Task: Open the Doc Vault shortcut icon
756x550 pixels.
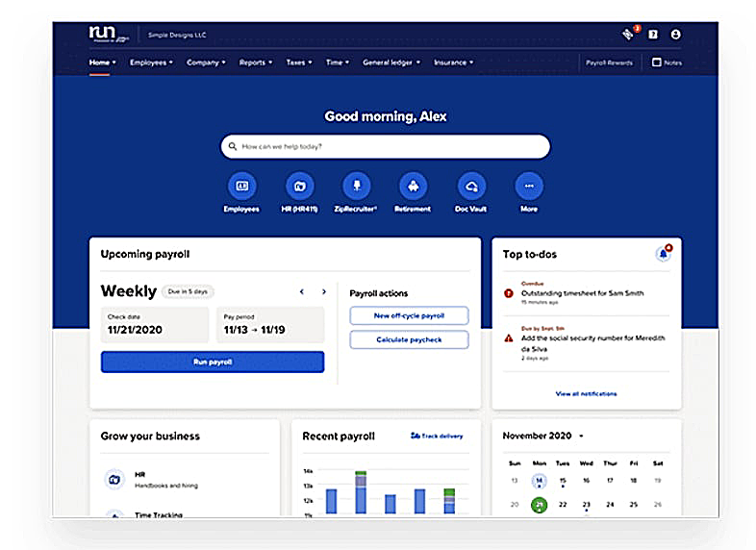Action: pos(471,187)
